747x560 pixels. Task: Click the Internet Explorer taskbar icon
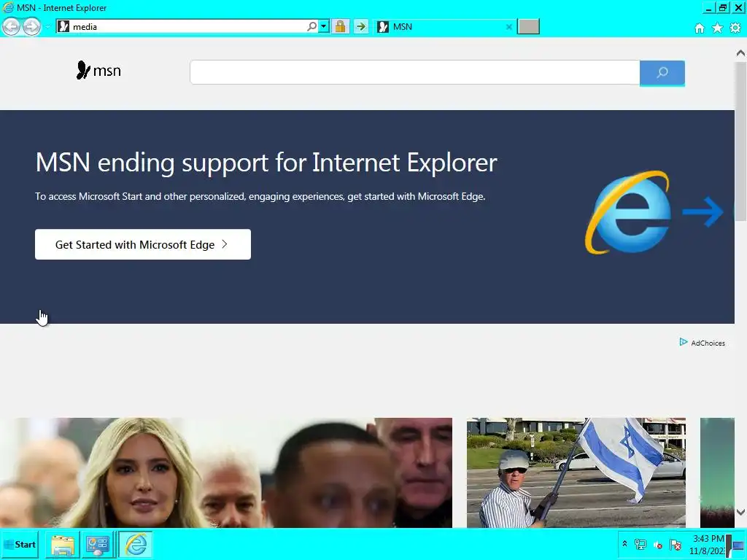click(135, 545)
